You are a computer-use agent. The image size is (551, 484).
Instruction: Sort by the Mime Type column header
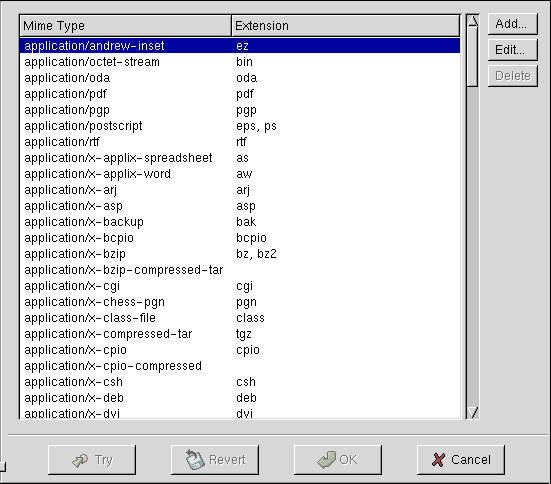125,26
